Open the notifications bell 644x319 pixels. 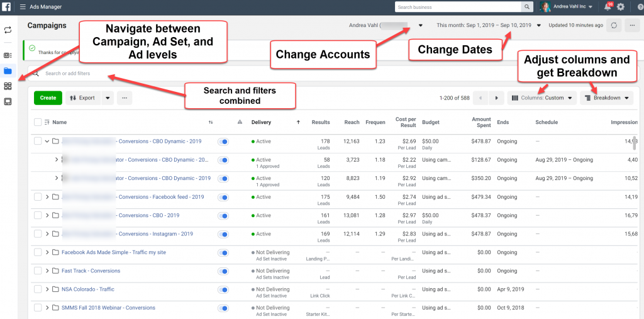pyautogui.click(x=608, y=7)
